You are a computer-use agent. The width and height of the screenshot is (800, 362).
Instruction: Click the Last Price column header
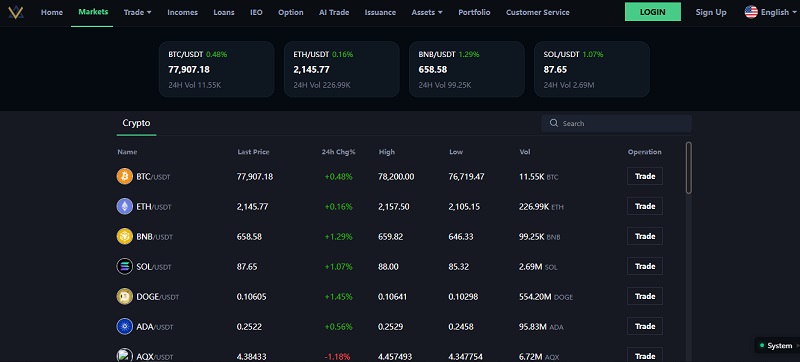coord(253,152)
